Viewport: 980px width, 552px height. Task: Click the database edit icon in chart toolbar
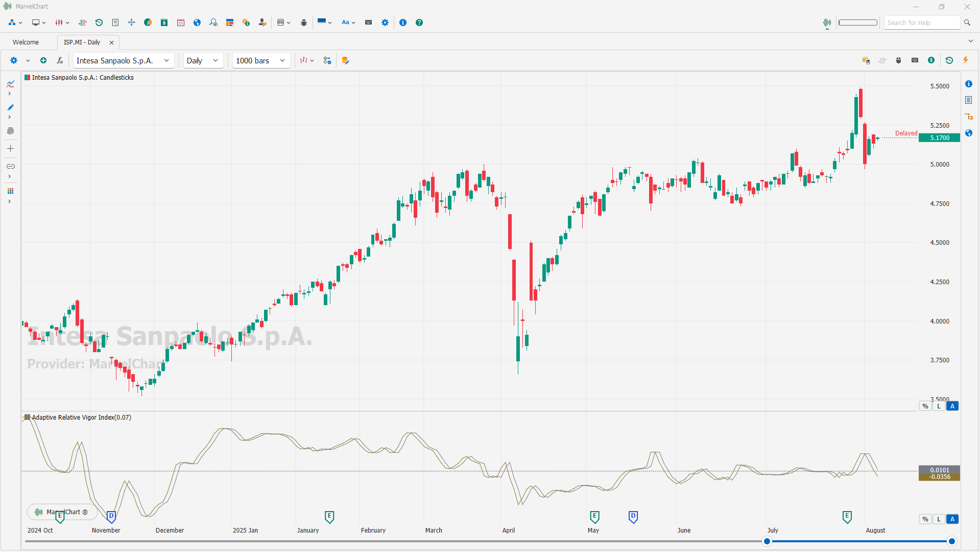[x=346, y=60]
